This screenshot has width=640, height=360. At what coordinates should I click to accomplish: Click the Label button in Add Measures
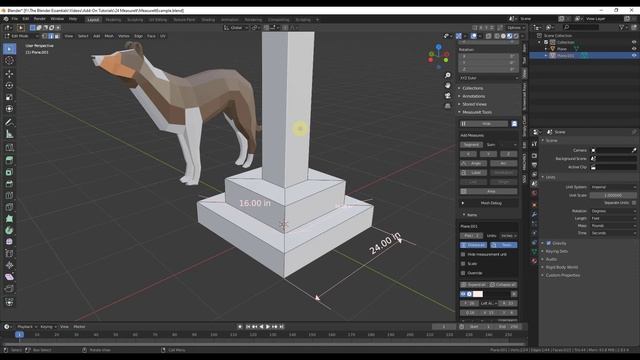tap(473, 173)
